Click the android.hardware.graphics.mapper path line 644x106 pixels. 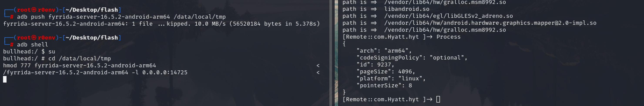click(490, 23)
